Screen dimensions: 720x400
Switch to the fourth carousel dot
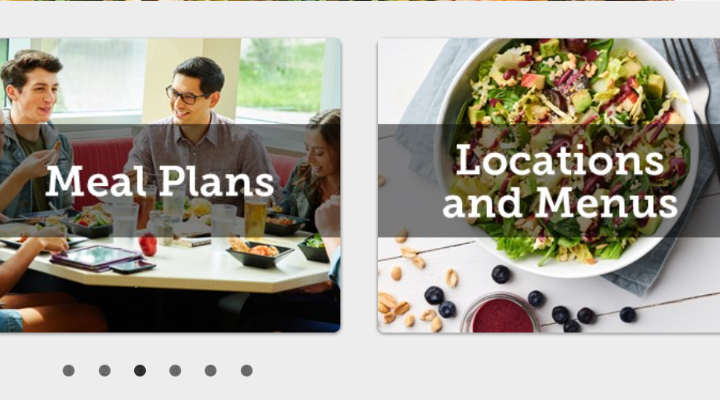(175, 371)
